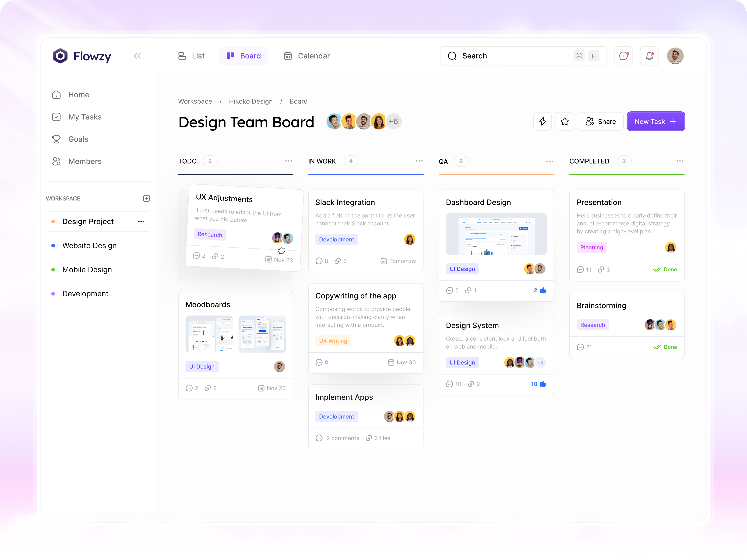Go to Hikoko Design breadcrumb
Image resolution: width=747 pixels, height=560 pixels.
pos(250,101)
